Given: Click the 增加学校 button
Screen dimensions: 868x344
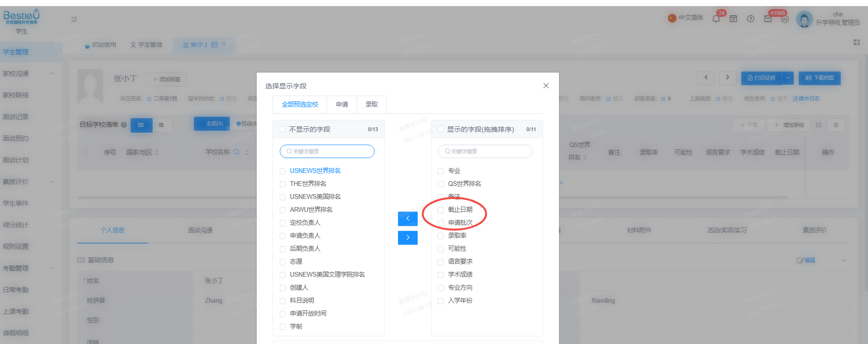Looking at the screenshot, I should coord(789,125).
